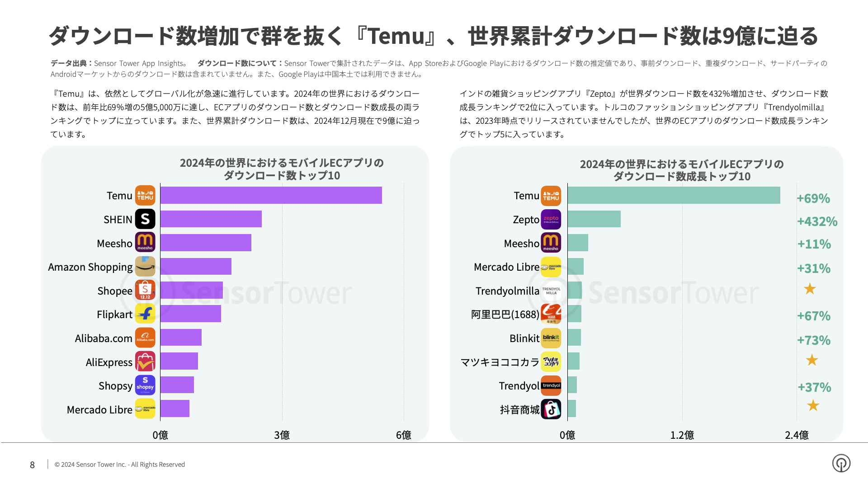Click the 抖音商城 app icon
Screen dimensions: 868x488
pos(551,409)
